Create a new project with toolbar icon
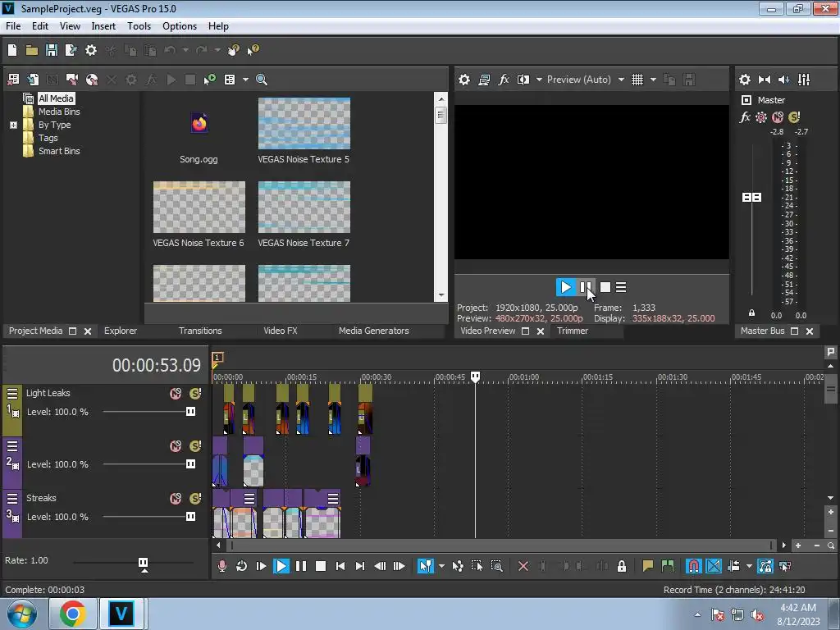The image size is (840, 630). [x=12, y=50]
